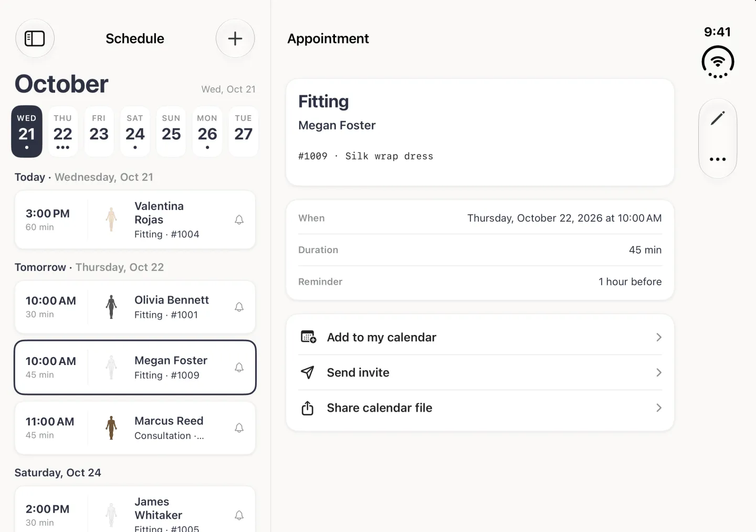The width and height of the screenshot is (756, 532).
Task: Toggle the sidebar panel icon
Action: tap(35, 38)
